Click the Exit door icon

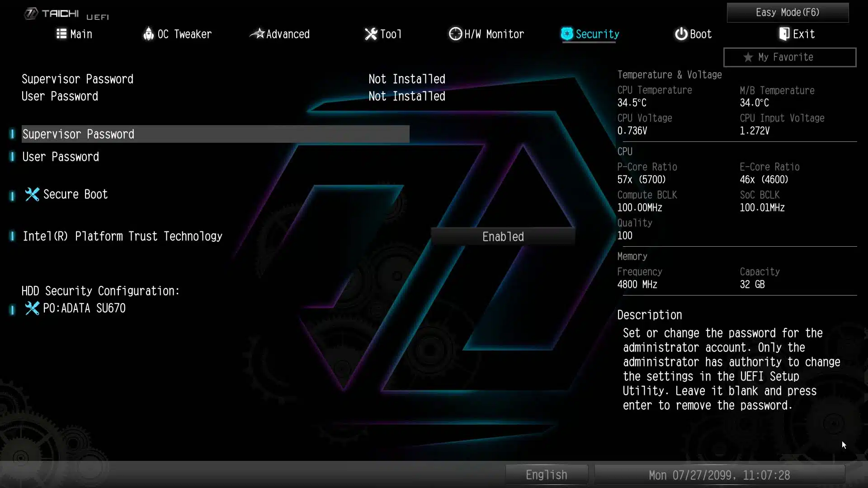click(784, 34)
